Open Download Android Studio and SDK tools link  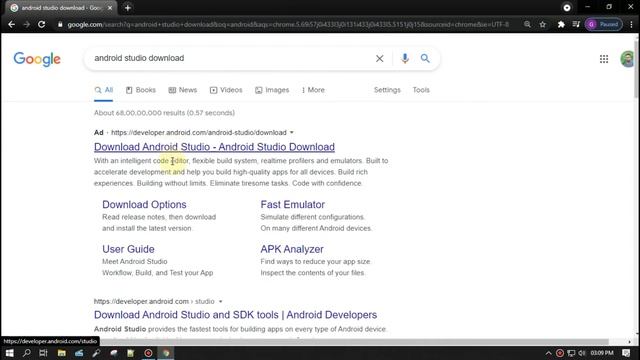click(236, 315)
